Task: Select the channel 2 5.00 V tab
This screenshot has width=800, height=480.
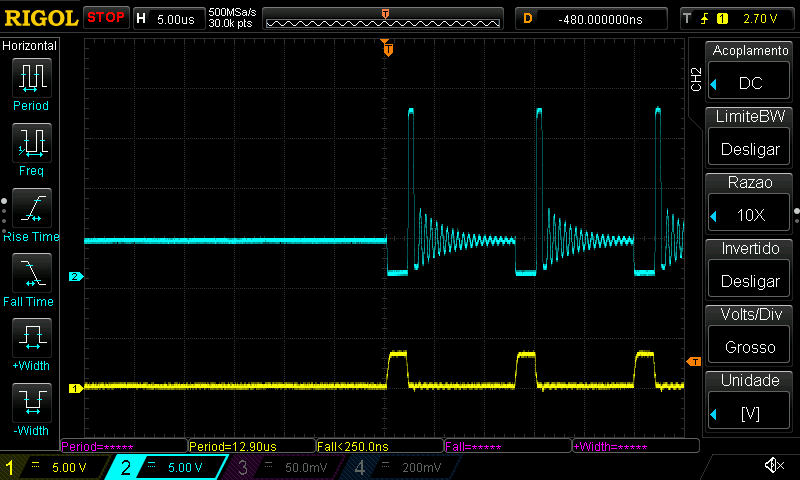Action: click(x=166, y=467)
